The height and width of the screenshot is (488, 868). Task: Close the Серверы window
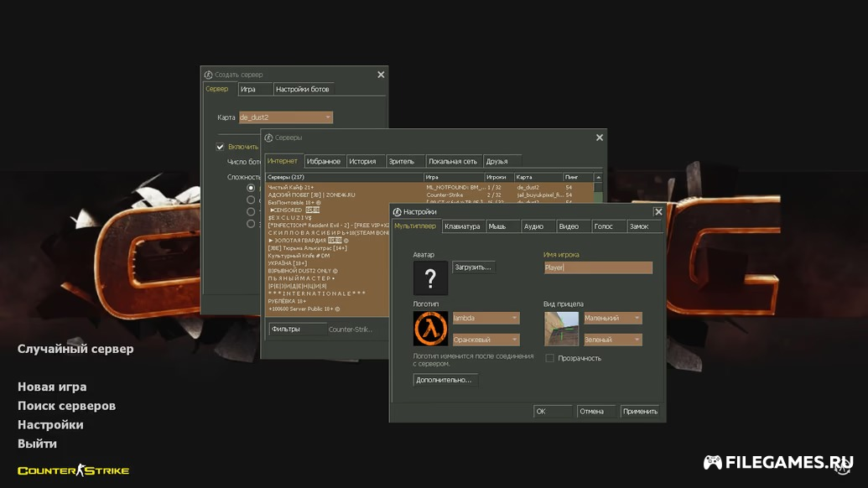pos(600,138)
